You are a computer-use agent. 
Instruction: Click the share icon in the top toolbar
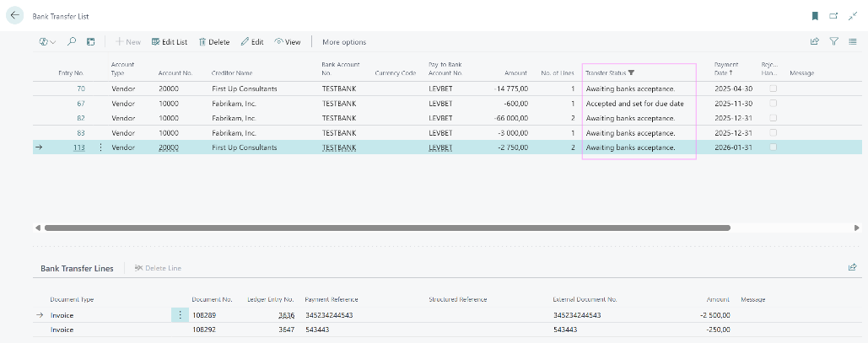[814, 41]
